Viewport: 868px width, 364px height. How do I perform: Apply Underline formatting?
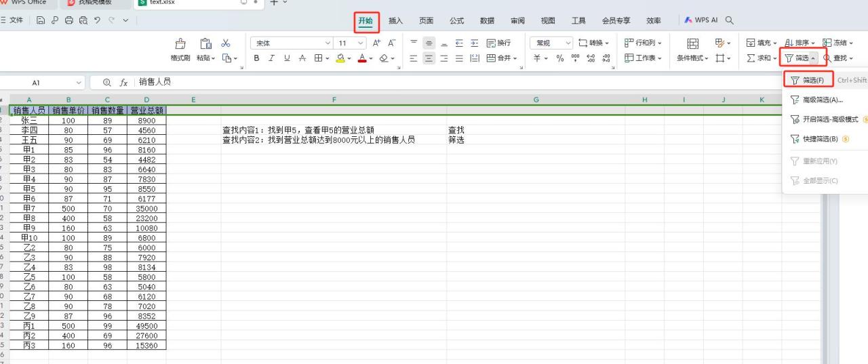pos(287,58)
